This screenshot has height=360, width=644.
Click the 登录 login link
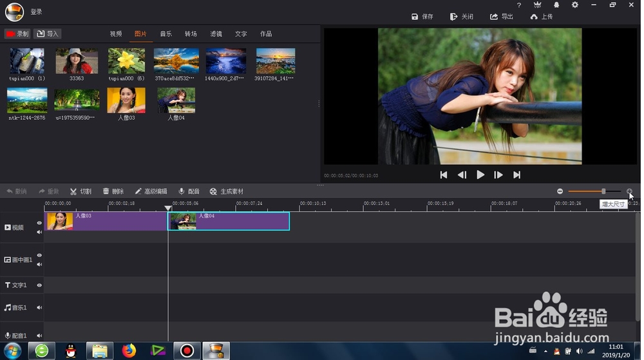[36, 12]
